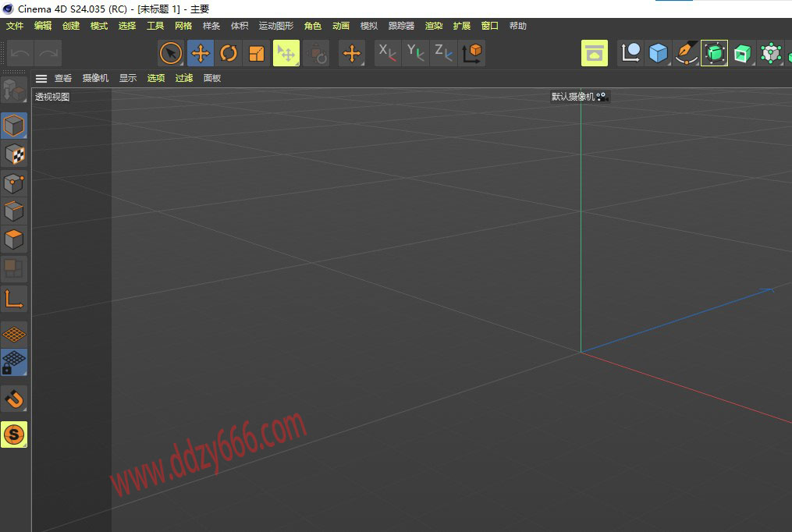Image resolution: width=792 pixels, height=532 pixels.
Task: Choose the Rotate tool
Action: [x=229, y=53]
